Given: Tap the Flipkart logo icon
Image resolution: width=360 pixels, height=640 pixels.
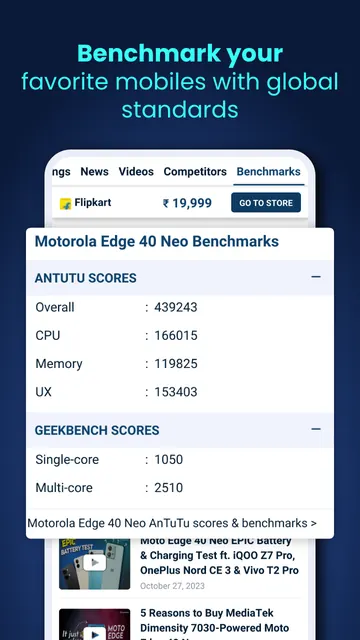Looking at the screenshot, I should 65,203.
